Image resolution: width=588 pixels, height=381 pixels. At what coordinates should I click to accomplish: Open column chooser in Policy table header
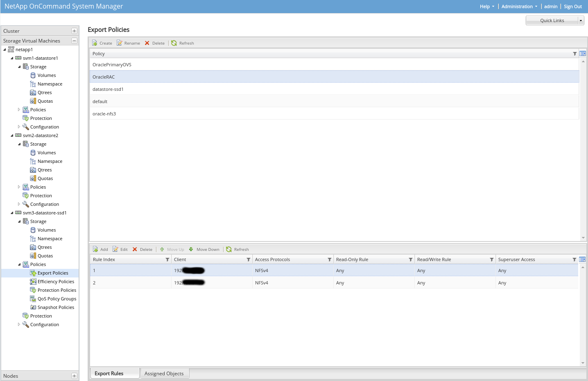[x=583, y=54]
